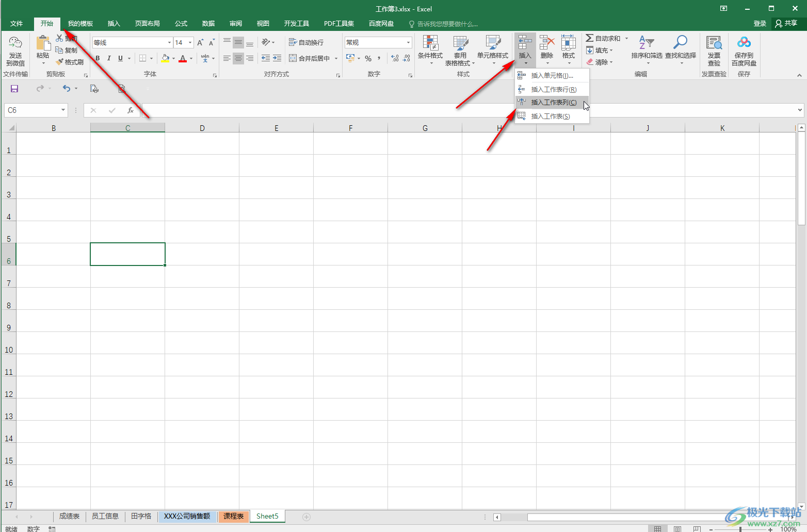
Task: Click the 删除 delete cells icon
Action: pyautogui.click(x=547, y=43)
